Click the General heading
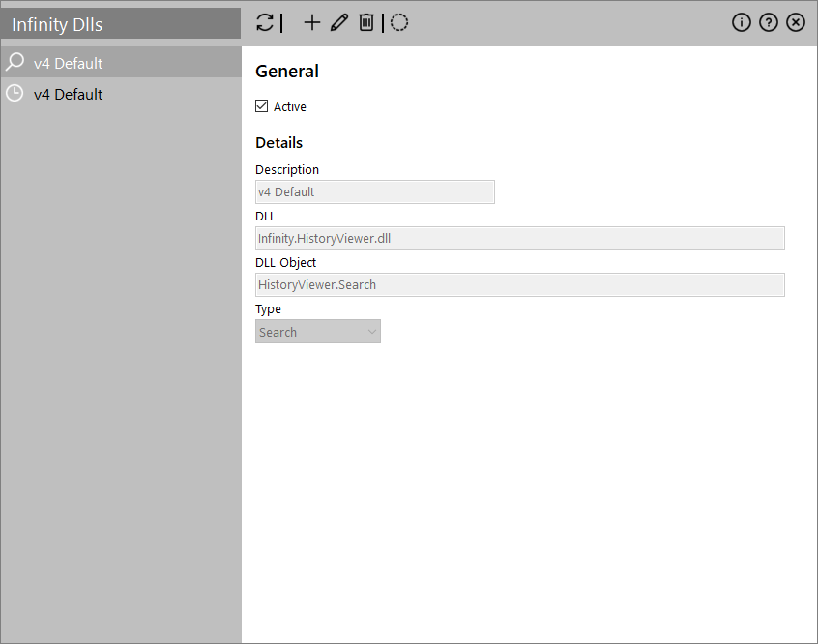This screenshot has height=644, width=818. (x=287, y=72)
